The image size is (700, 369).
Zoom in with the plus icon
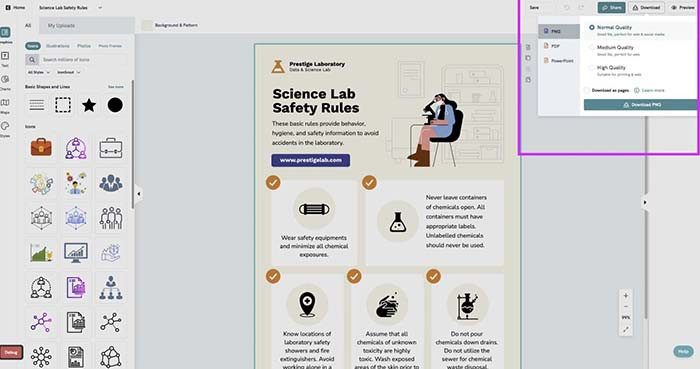[x=625, y=295]
